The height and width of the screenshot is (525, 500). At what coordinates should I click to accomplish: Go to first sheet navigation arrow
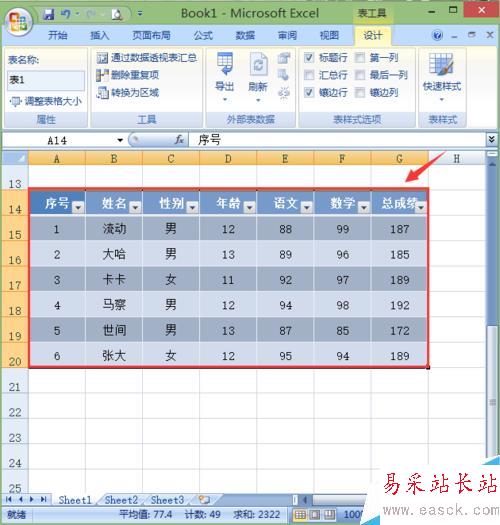[x=9, y=500]
